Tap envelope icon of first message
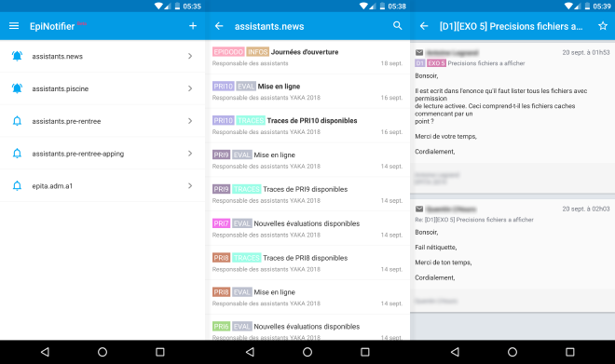 click(x=419, y=52)
